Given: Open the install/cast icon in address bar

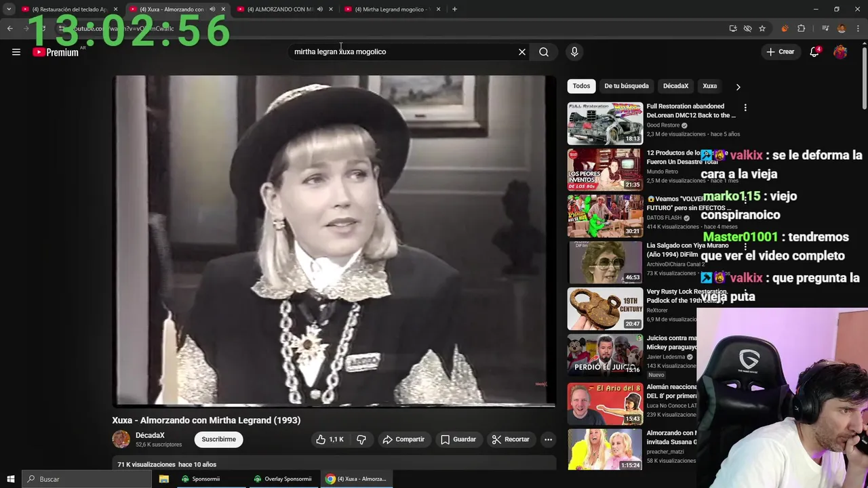Looking at the screenshot, I should [x=733, y=28].
